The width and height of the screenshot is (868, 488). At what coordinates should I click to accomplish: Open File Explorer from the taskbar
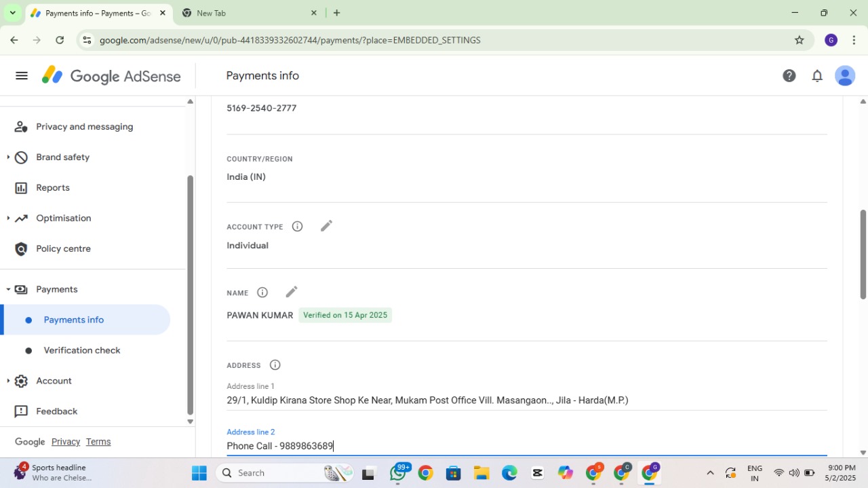click(x=481, y=473)
